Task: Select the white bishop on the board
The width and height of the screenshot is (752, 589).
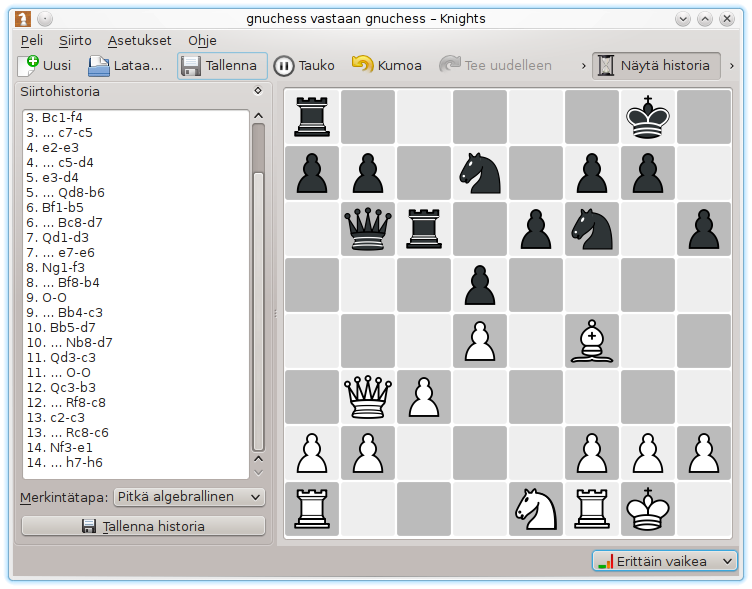Action: click(592, 341)
